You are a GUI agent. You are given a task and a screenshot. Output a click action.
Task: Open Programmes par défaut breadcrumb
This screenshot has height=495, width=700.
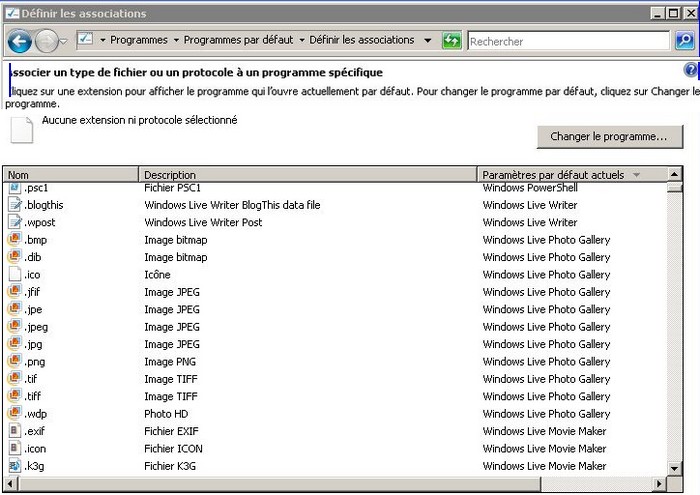coord(238,40)
